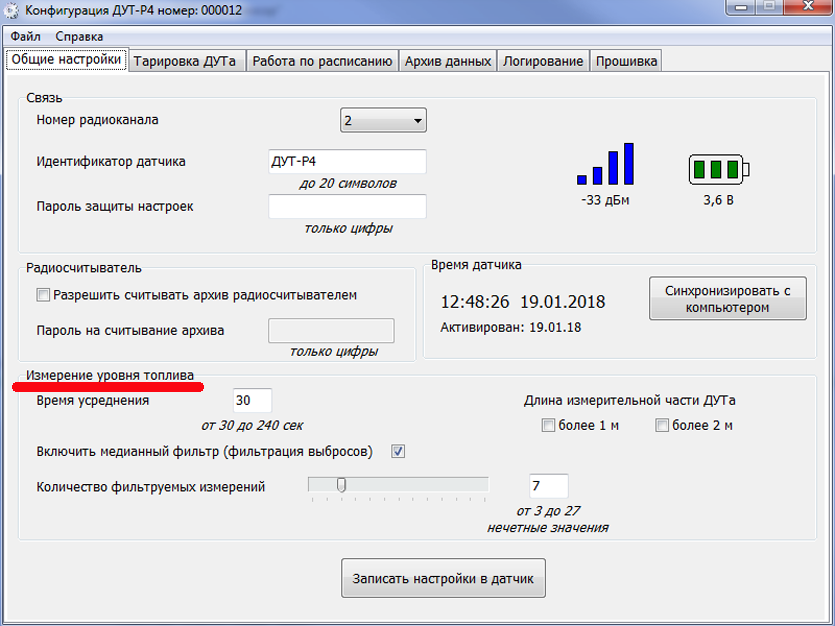Click the 'от 30 до 240 сек' hint
This screenshot has width=835, height=626.
tap(252, 425)
